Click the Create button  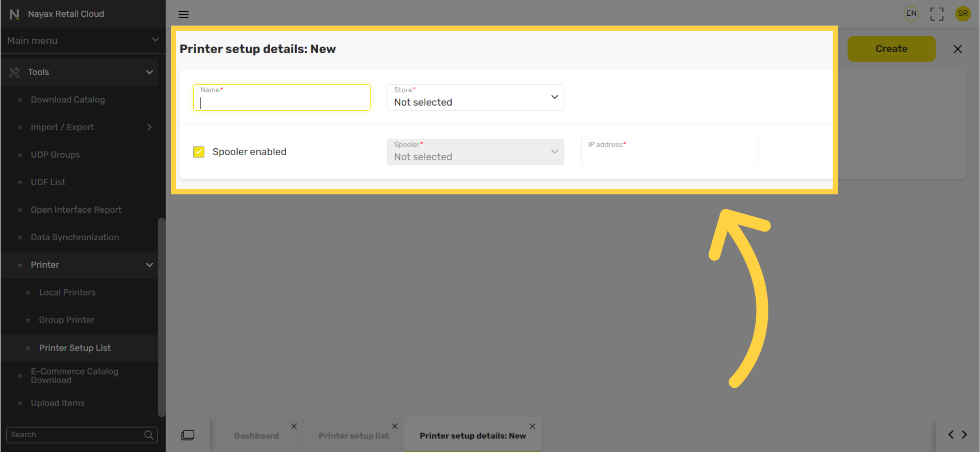coord(891,49)
